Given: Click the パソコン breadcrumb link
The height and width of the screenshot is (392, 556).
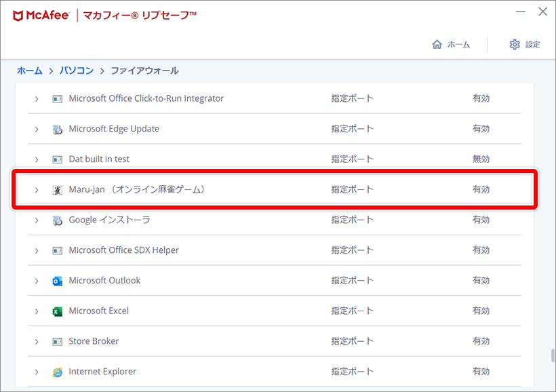Looking at the screenshot, I should point(77,71).
